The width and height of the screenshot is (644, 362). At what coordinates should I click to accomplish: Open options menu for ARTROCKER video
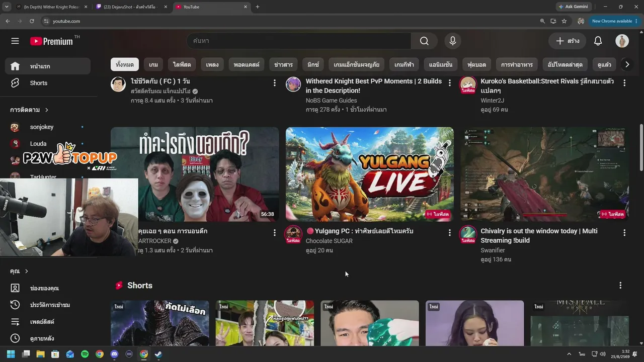click(275, 232)
